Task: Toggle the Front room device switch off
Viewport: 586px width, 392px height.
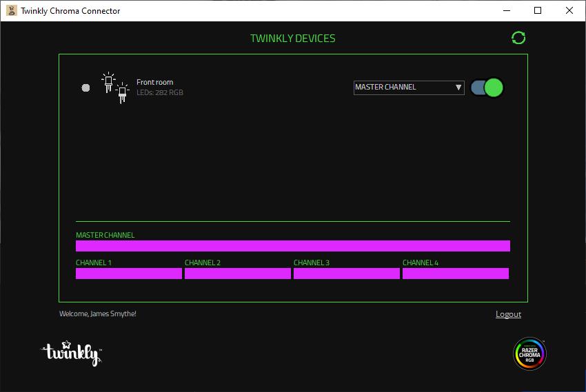Action: (487, 87)
